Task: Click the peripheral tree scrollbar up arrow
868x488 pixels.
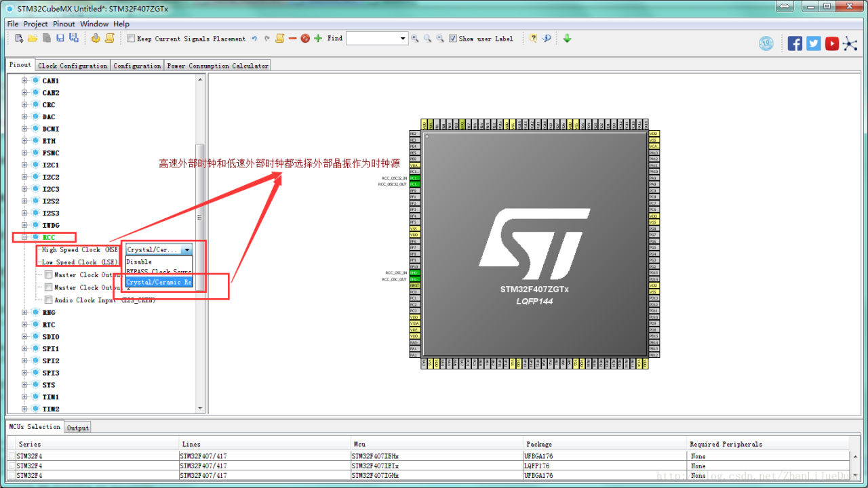Action: coord(200,79)
